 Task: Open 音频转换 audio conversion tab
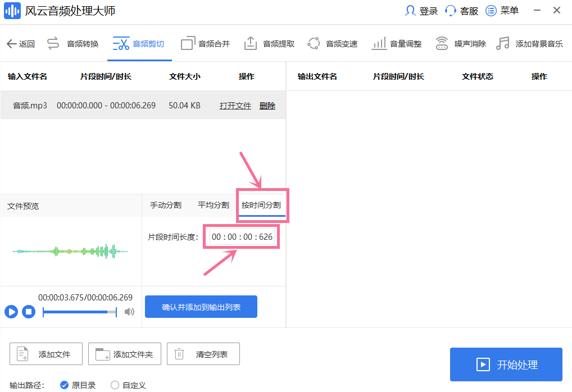(x=72, y=44)
